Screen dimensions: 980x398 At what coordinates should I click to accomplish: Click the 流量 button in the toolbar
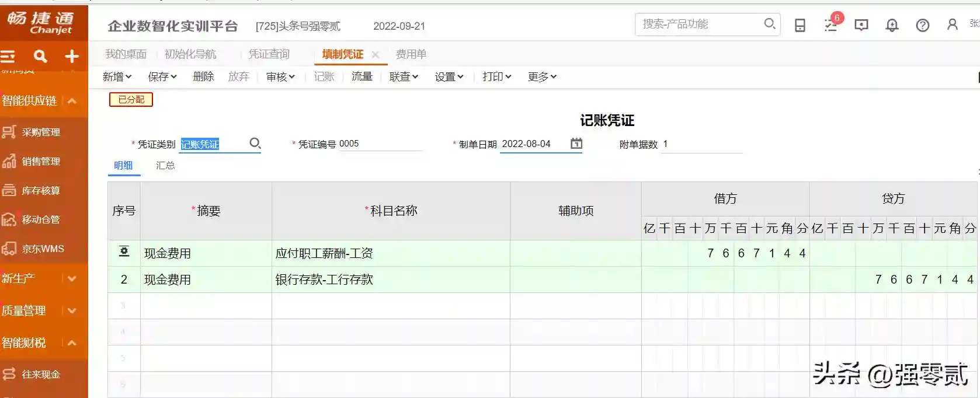pos(362,76)
